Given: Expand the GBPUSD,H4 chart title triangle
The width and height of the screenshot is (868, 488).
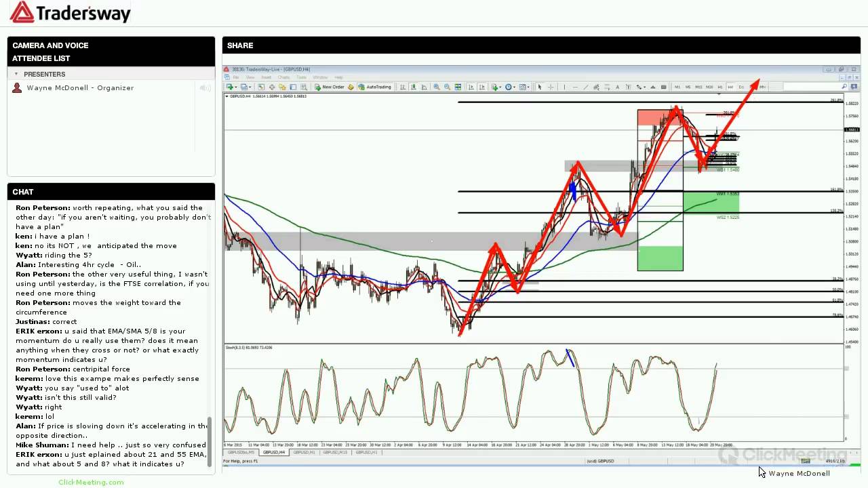Looking at the screenshot, I should [226, 96].
